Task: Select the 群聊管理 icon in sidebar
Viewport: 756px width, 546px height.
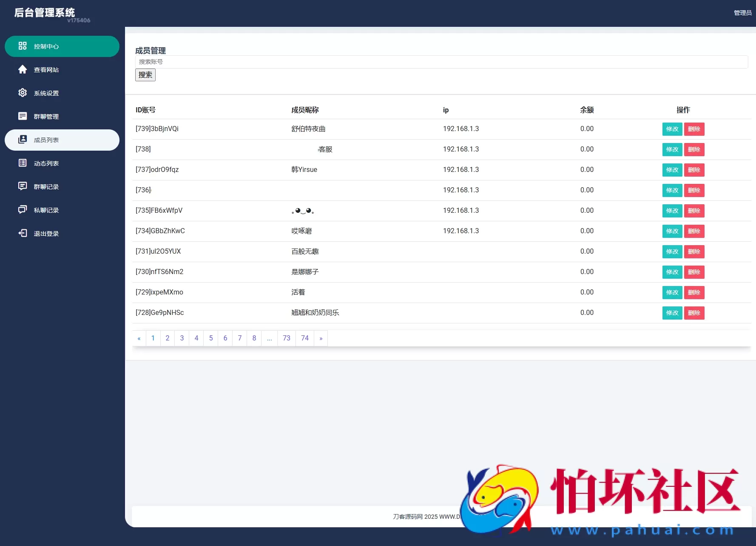Action: [23, 116]
